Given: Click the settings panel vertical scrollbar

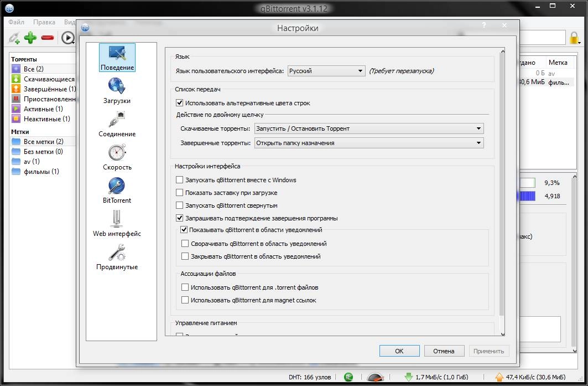Looking at the screenshot, I should pyautogui.click(x=502, y=185).
